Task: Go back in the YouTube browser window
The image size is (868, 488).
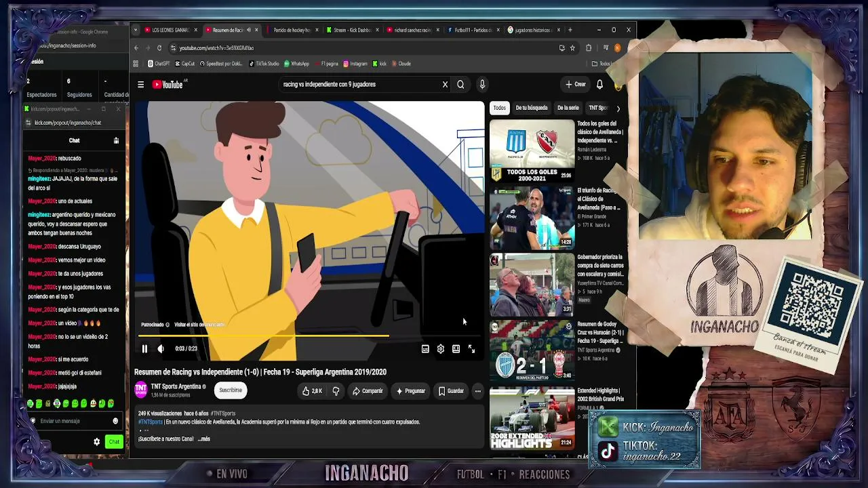Action: (x=136, y=48)
